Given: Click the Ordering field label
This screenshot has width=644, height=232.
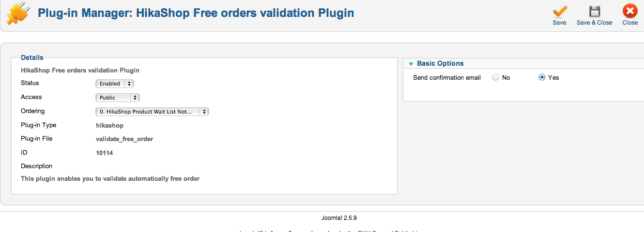Looking at the screenshot, I should (x=32, y=111).
